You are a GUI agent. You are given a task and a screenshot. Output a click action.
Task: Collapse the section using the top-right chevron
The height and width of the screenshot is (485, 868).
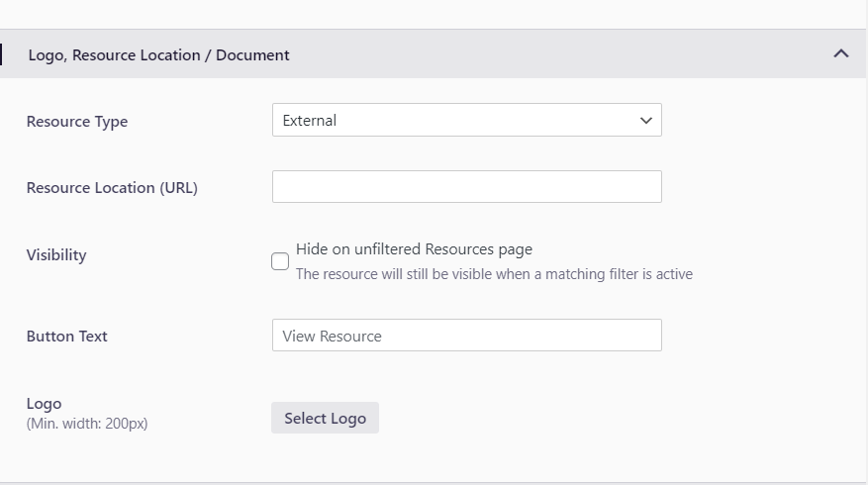tap(840, 54)
